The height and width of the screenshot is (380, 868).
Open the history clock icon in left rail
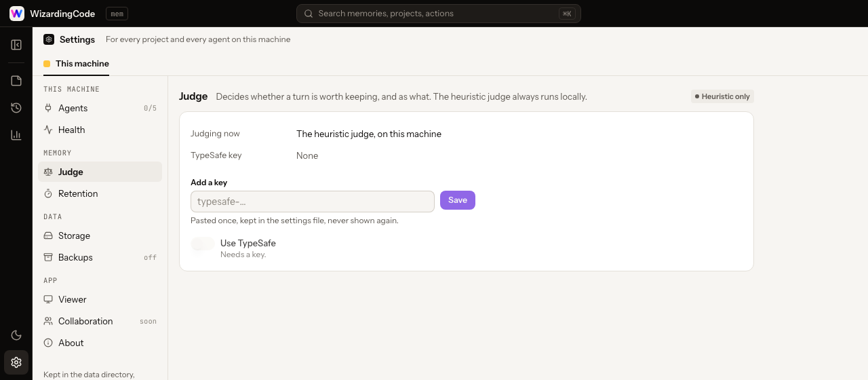16,108
